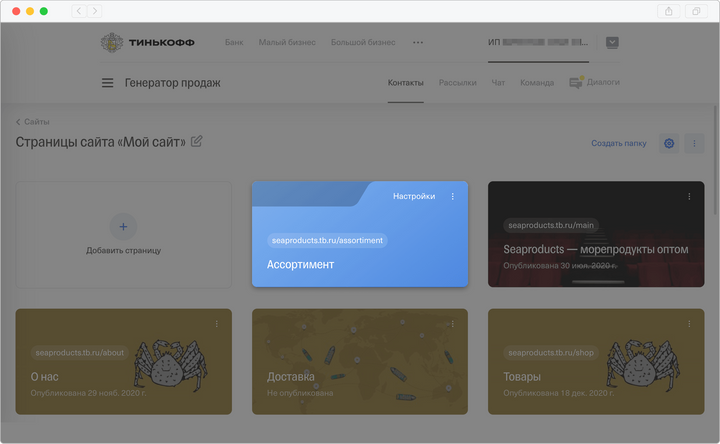Open the three-dot menu on the Товары card
This screenshot has width=720, height=444.
tap(688, 324)
